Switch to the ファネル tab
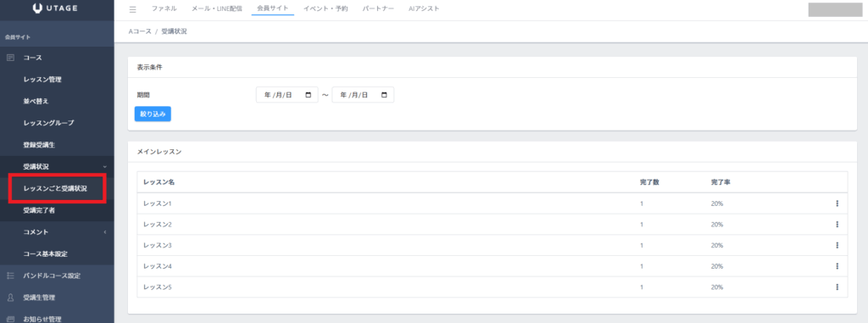Image resolution: width=868 pixels, height=323 pixels. (x=164, y=8)
